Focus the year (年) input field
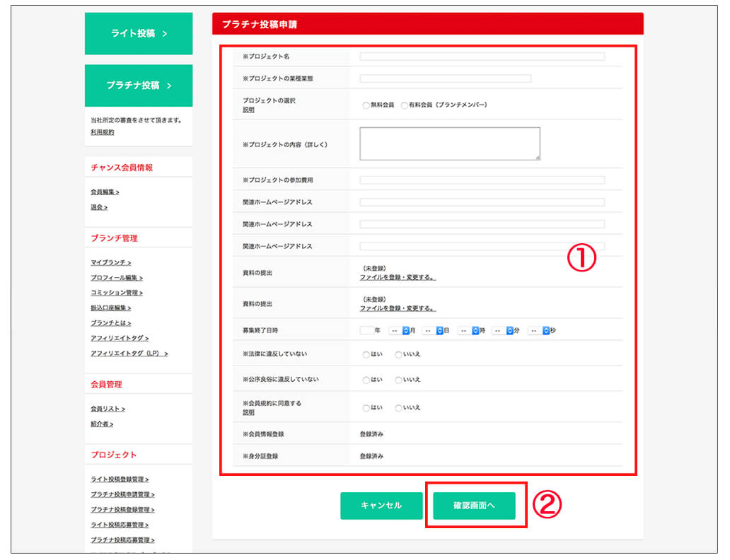 [366, 330]
